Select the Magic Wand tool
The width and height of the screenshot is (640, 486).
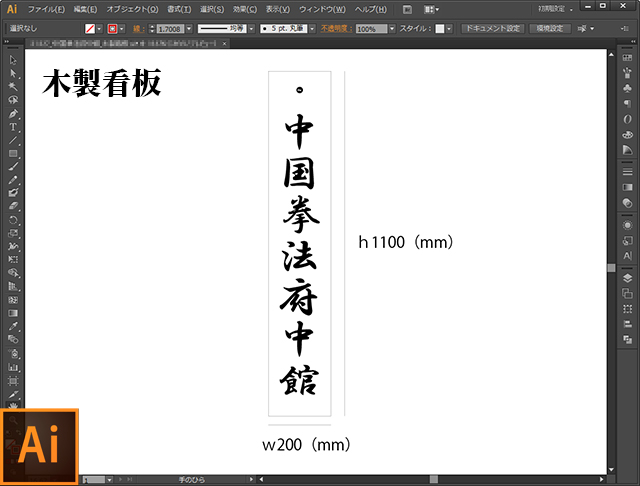(13, 87)
